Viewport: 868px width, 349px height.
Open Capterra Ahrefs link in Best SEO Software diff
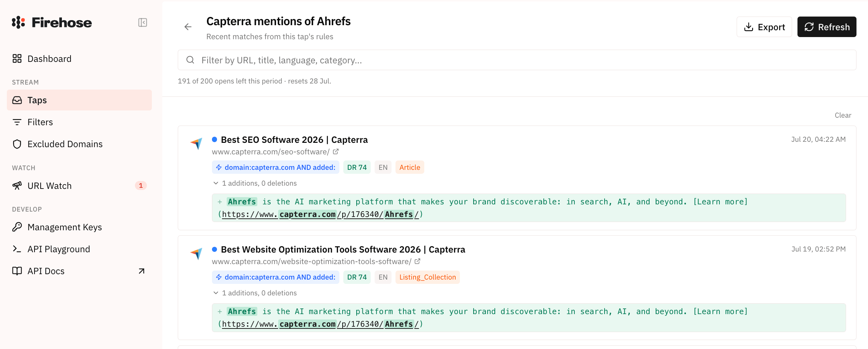(x=320, y=214)
